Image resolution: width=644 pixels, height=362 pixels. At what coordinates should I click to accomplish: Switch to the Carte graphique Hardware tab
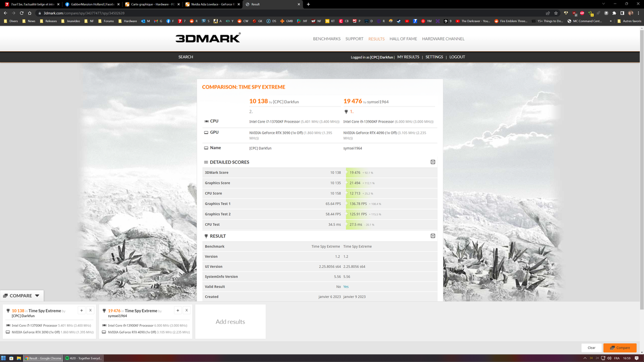tap(151, 4)
